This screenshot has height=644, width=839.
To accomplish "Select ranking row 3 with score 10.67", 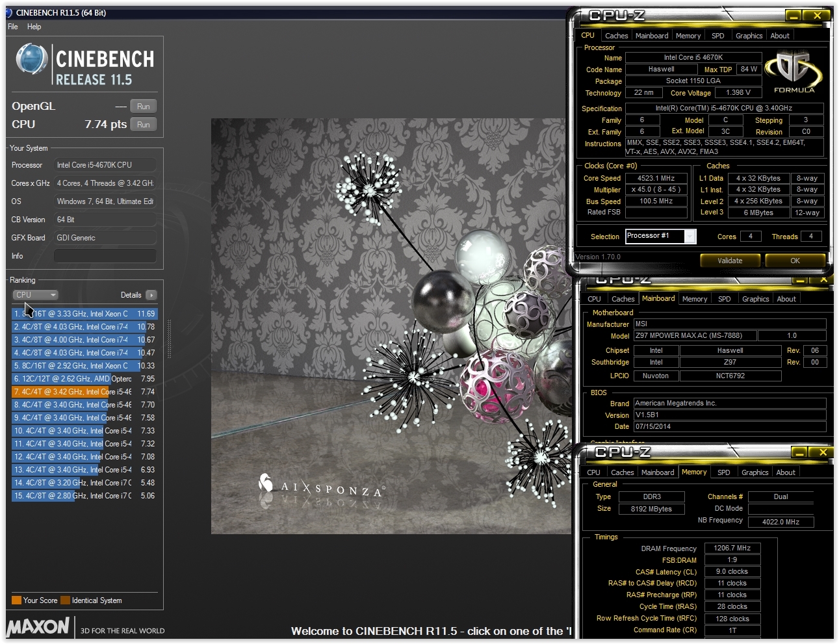I will pyautogui.click(x=84, y=340).
